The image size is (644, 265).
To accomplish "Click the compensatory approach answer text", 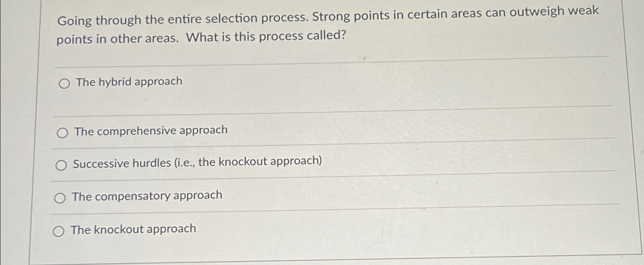I will [x=147, y=195].
